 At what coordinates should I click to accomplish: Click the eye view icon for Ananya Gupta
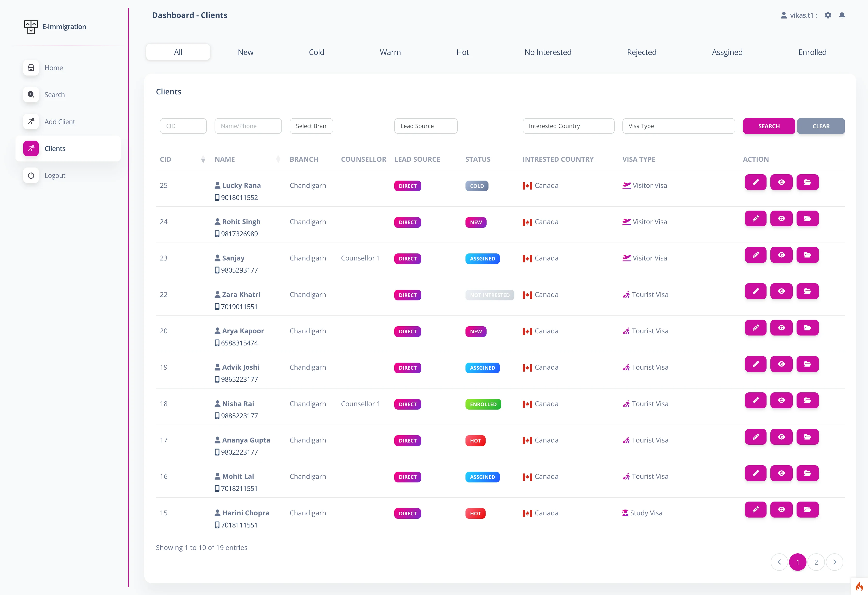click(x=781, y=437)
